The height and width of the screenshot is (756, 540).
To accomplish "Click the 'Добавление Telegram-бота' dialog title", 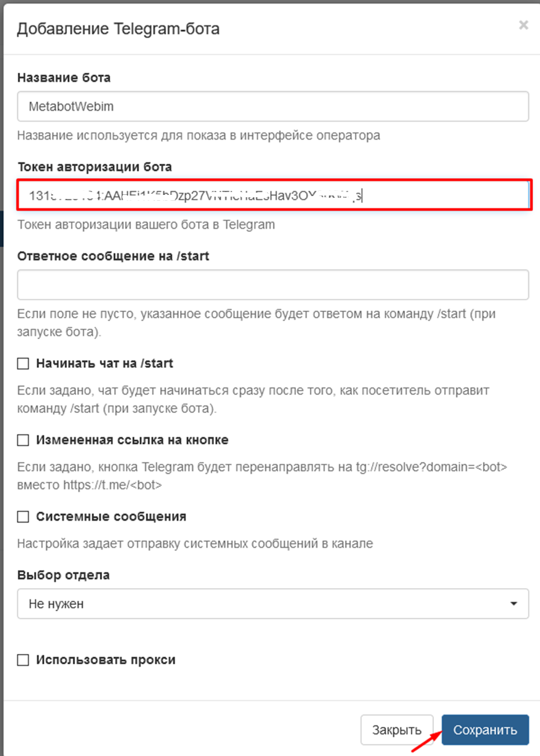I will [x=118, y=29].
